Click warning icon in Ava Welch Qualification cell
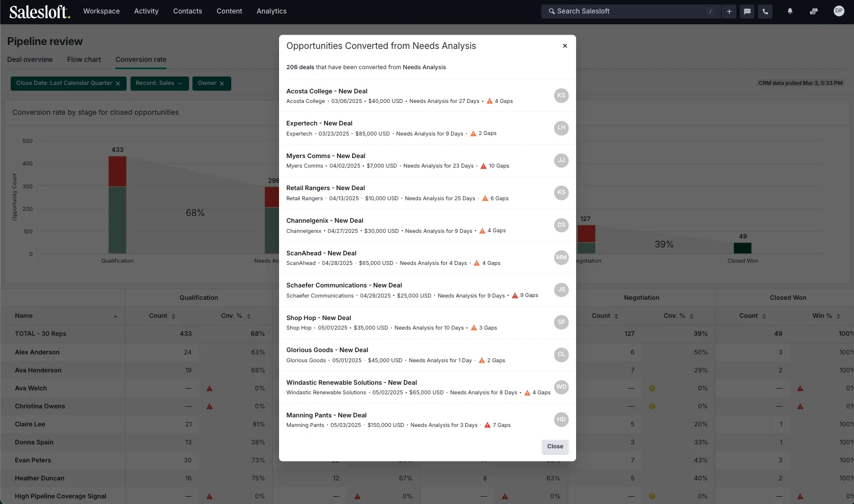 pyautogui.click(x=209, y=389)
